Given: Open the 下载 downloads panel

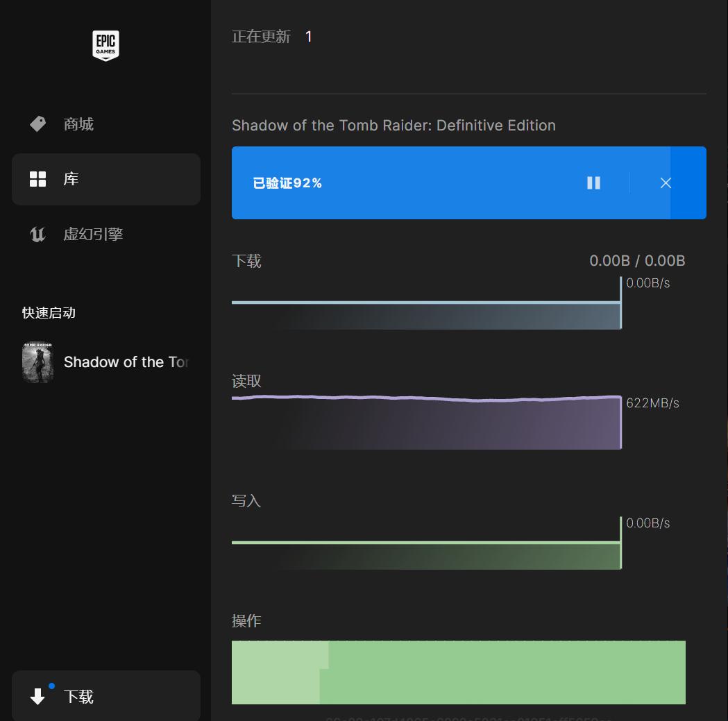Looking at the screenshot, I should 80,696.
